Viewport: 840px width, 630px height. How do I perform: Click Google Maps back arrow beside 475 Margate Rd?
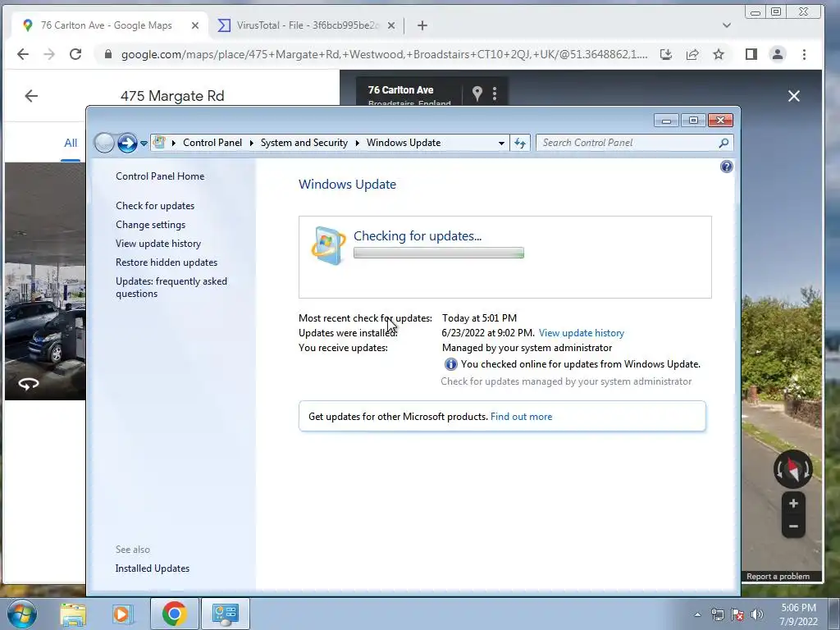point(31,96)
